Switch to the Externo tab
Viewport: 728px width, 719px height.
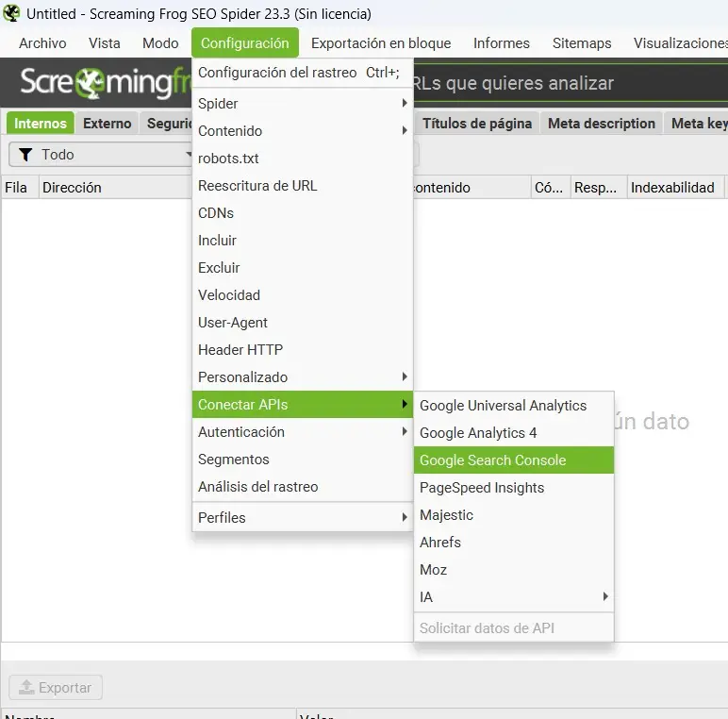[108, 123]
